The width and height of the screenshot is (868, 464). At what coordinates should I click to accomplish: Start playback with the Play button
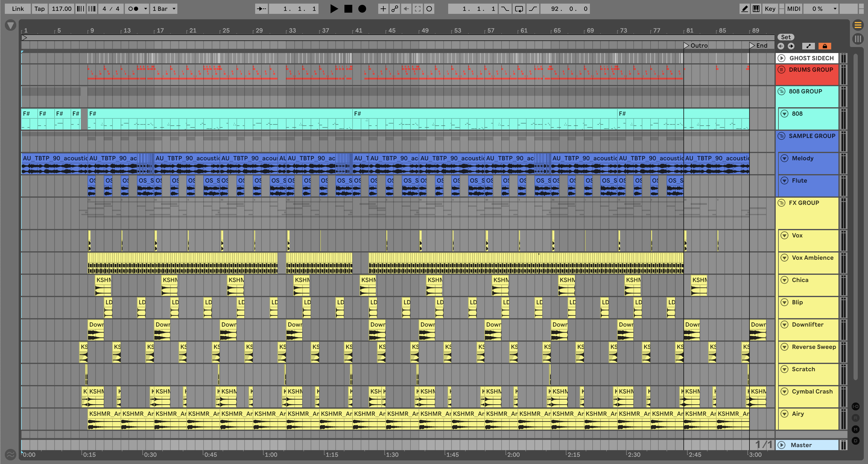[334, 9]
